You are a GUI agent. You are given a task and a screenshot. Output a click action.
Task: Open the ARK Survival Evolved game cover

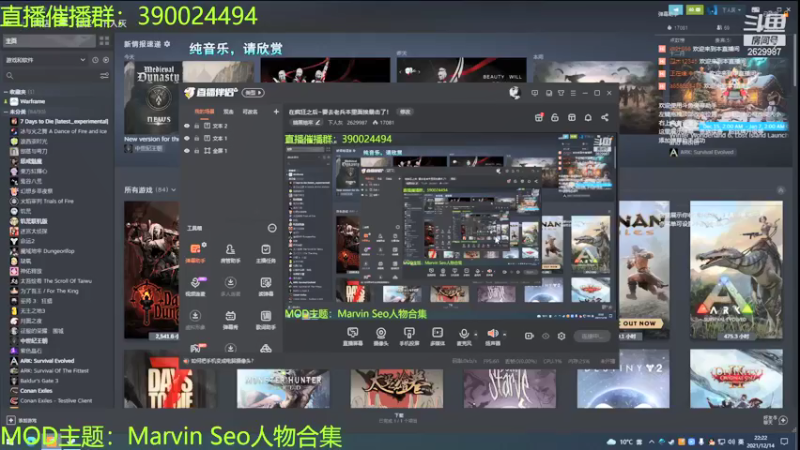pyautogui.click(x=736, y=270)
